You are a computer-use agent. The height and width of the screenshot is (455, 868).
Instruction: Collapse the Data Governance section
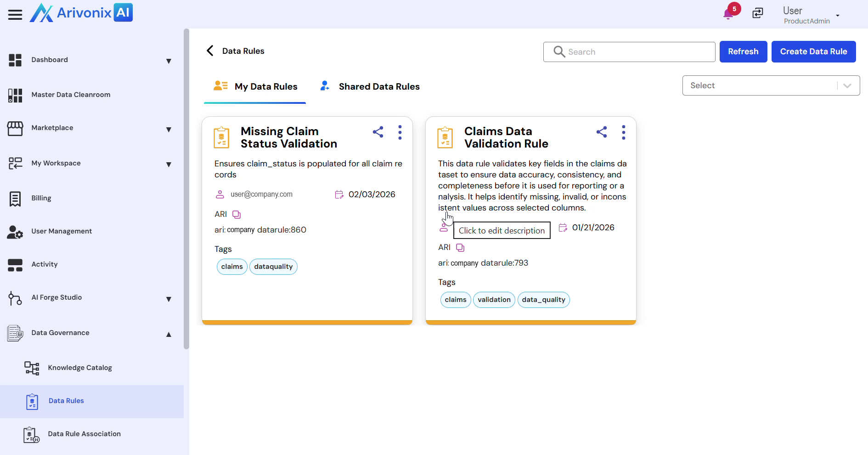[x=169, y=334]
